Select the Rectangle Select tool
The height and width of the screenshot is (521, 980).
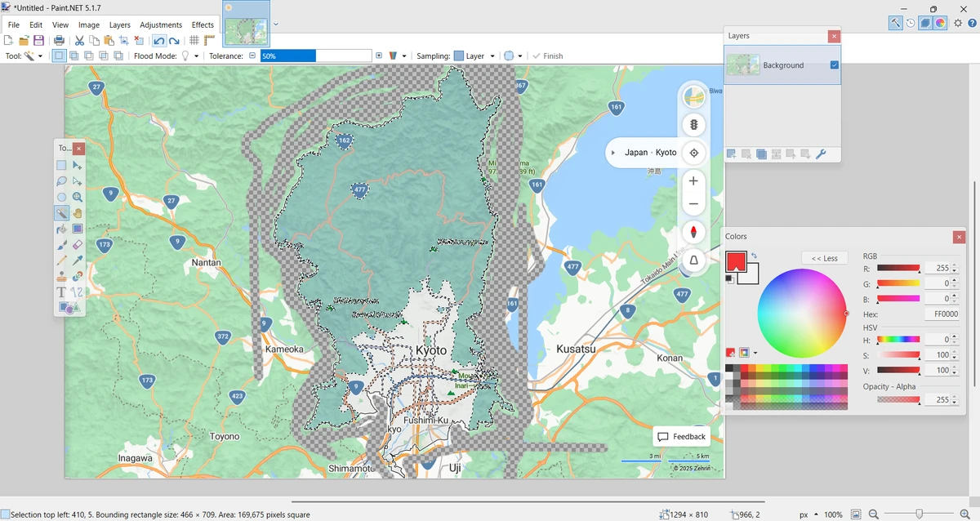[61, 165]
